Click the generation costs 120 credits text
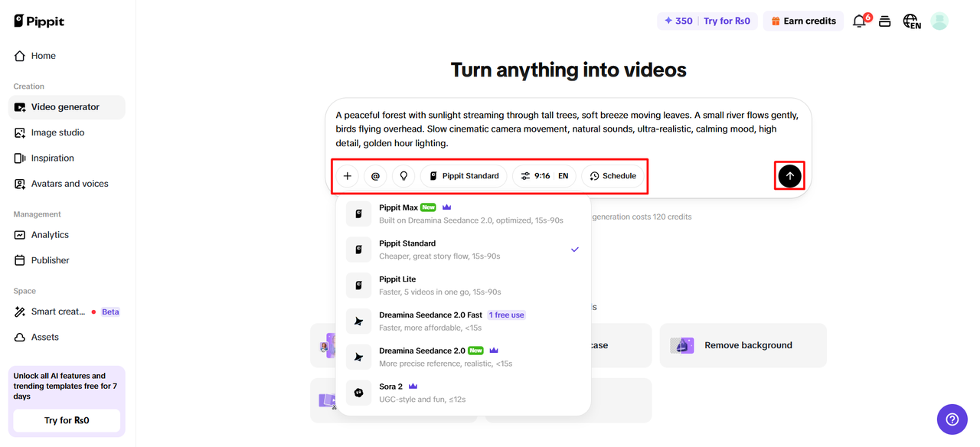 tap(642, 217)
